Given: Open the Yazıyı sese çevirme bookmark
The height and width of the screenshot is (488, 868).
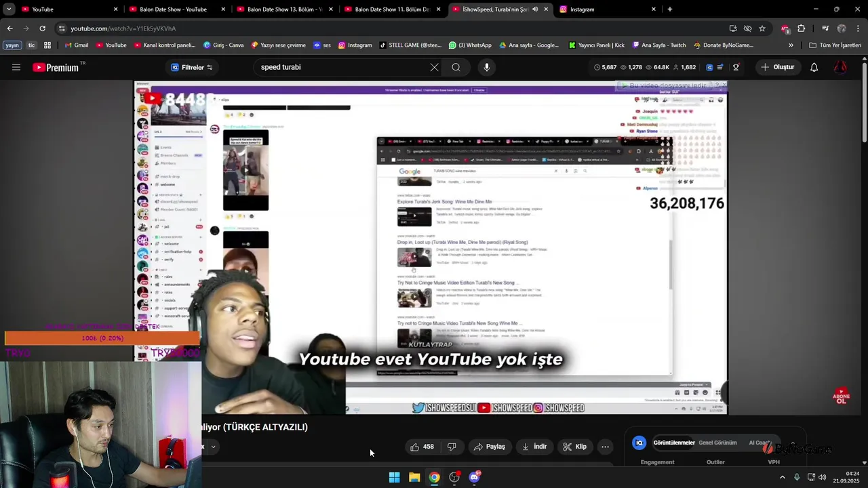Looking at the screenshot, I should [x=279, y=45].
